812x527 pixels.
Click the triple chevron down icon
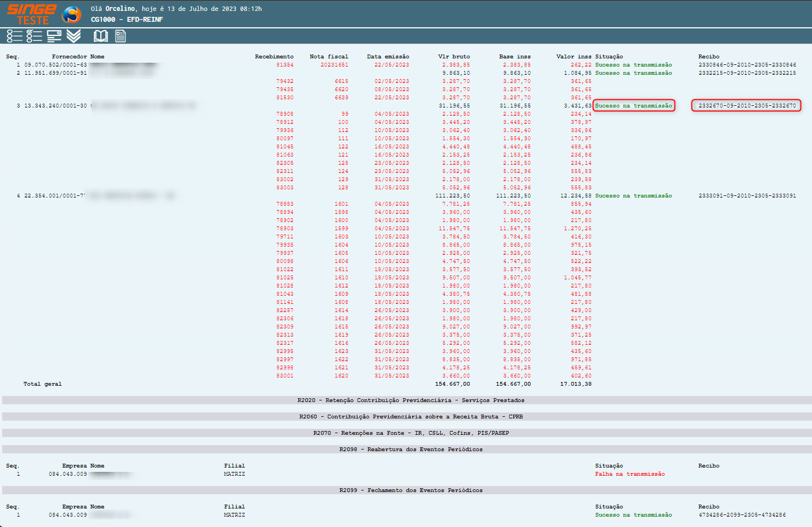[74, 36]
